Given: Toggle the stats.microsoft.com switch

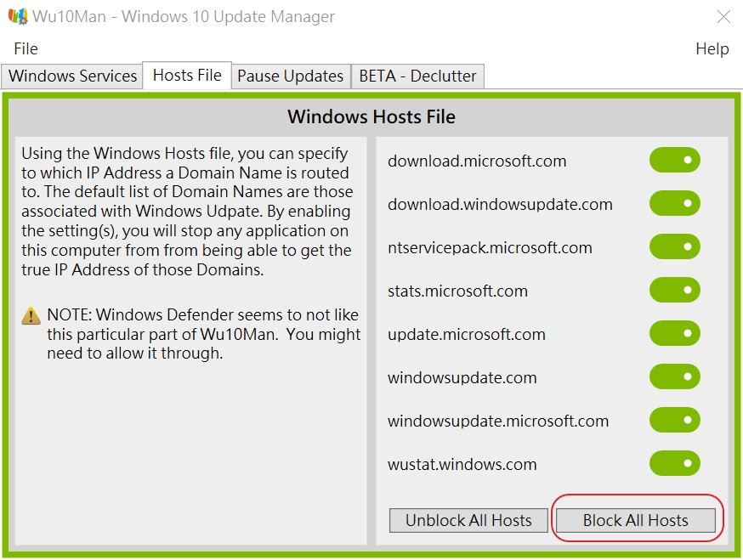Looking at the screenshot, I should coord(675,290).
